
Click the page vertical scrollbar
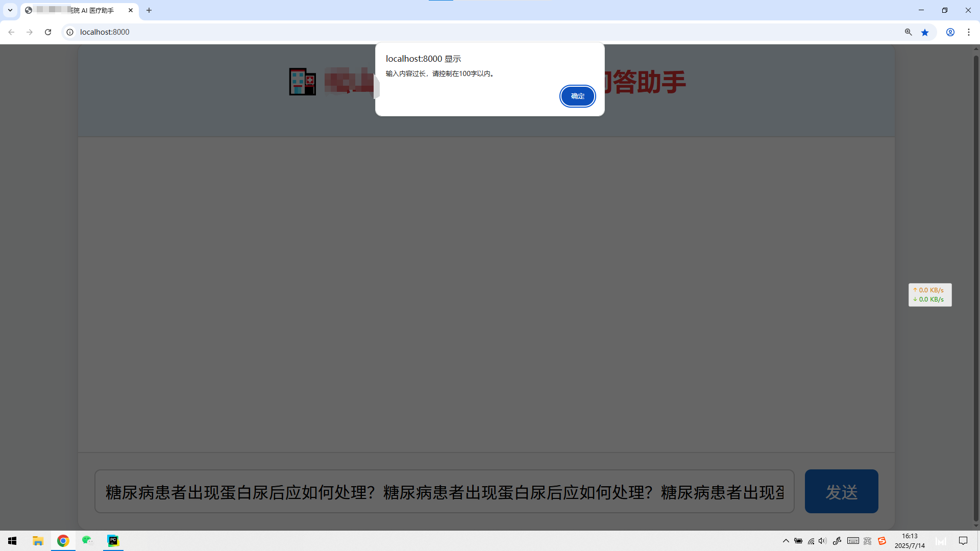[x=976, y=287]
